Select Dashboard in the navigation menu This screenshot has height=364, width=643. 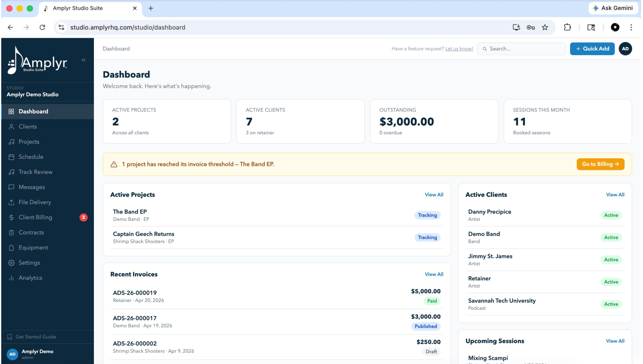33,111
